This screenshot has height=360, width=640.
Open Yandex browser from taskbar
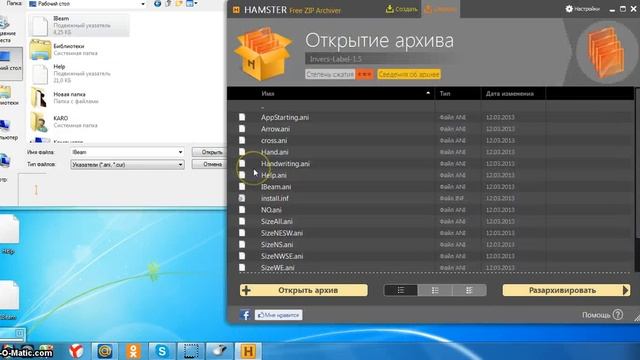[x=76, y=351]
